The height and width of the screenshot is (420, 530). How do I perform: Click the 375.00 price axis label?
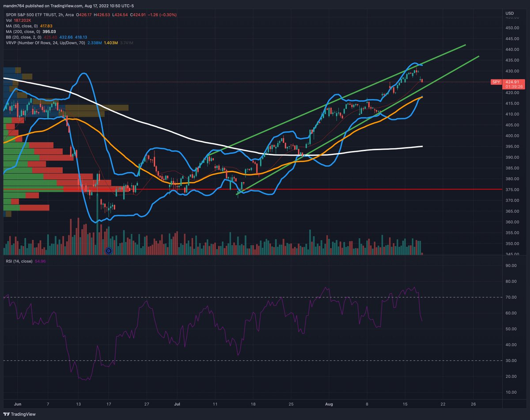(x=512, y=189)
